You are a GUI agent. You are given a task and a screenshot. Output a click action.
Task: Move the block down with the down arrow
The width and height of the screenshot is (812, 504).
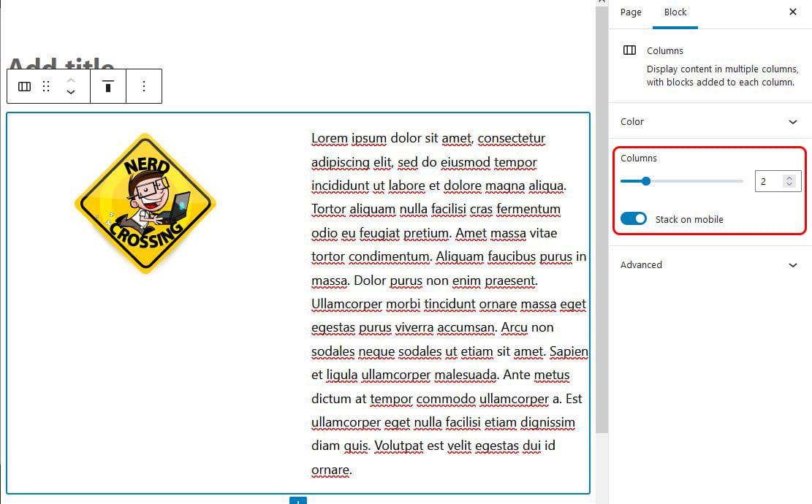pos(71,93)
